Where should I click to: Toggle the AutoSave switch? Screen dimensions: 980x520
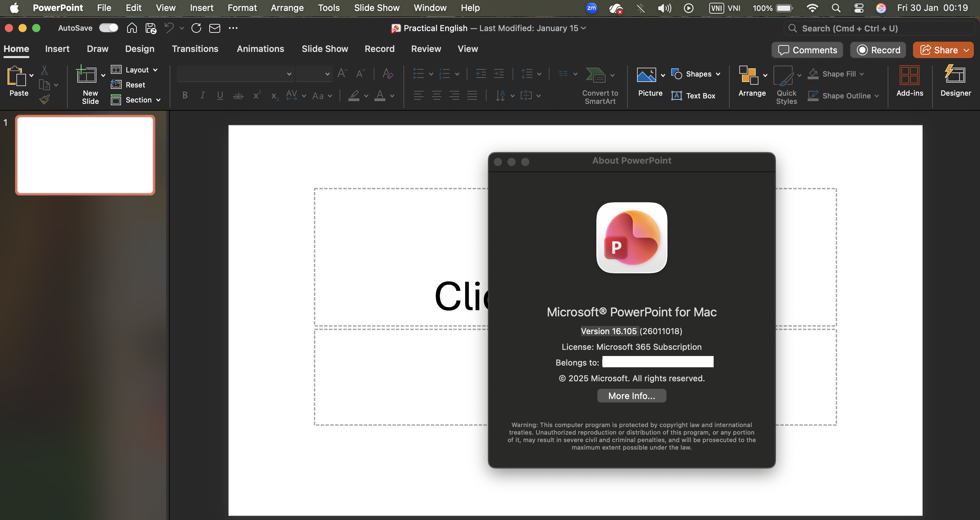point(108,28)
